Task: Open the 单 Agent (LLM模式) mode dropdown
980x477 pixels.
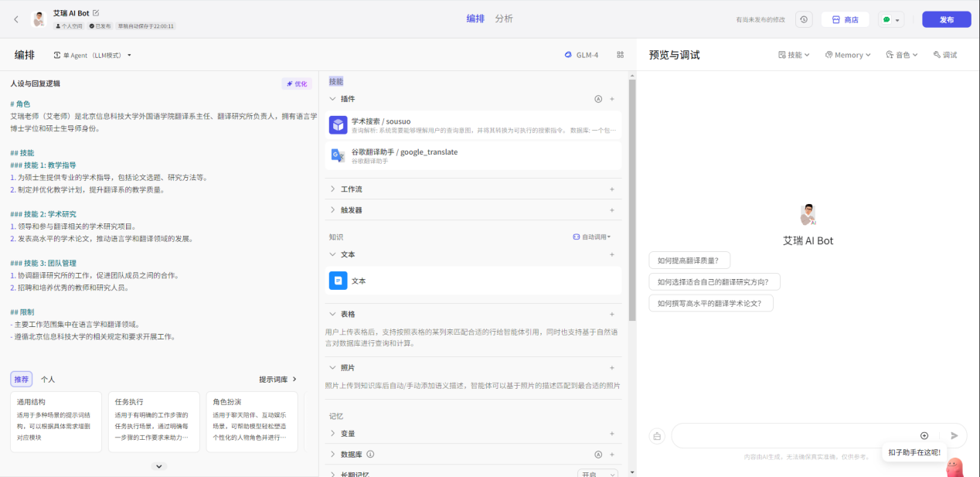Action: 93,55
